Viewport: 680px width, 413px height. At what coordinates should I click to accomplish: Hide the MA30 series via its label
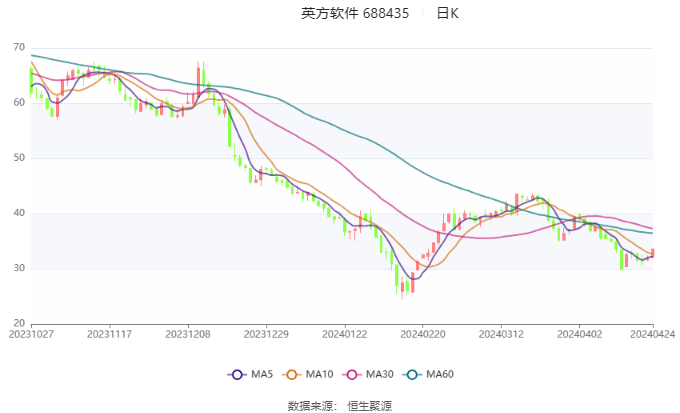click(x=380, y=374)
